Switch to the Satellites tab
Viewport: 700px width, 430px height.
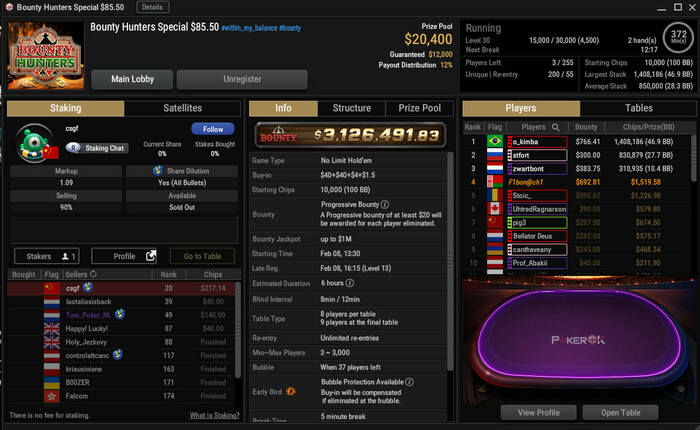coord(182,108)
